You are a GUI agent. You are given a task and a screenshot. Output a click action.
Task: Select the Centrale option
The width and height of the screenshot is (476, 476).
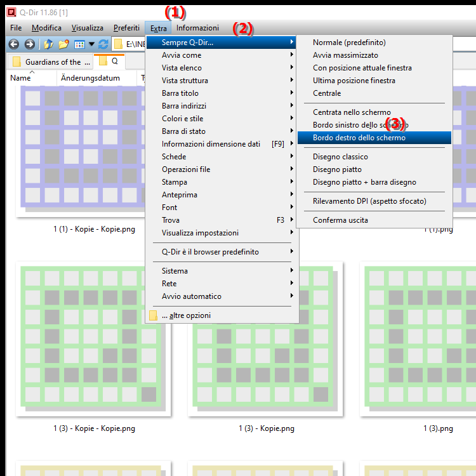tap(374, 93)
